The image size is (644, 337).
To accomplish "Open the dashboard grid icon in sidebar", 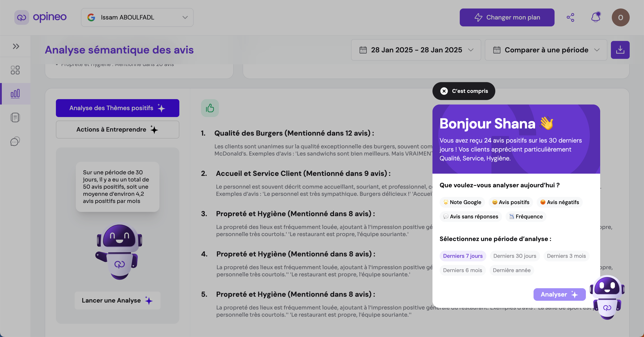I will point(15,70).
